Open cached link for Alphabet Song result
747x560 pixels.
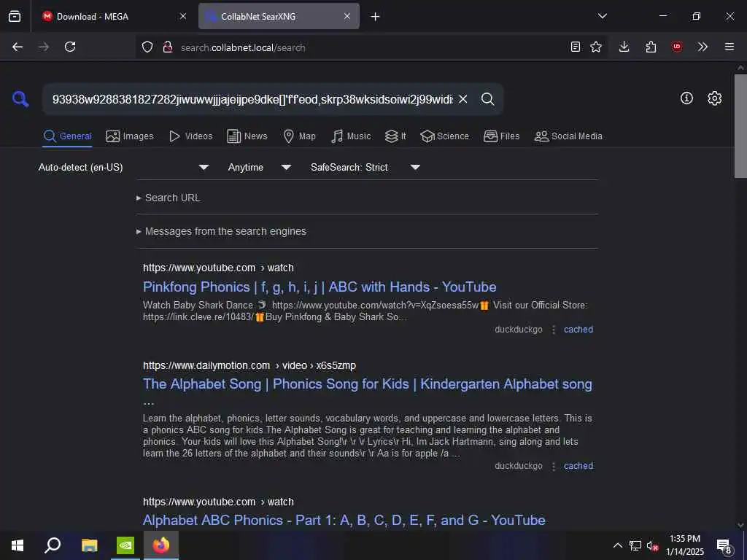pyautogui.click(x=578, y=466)
